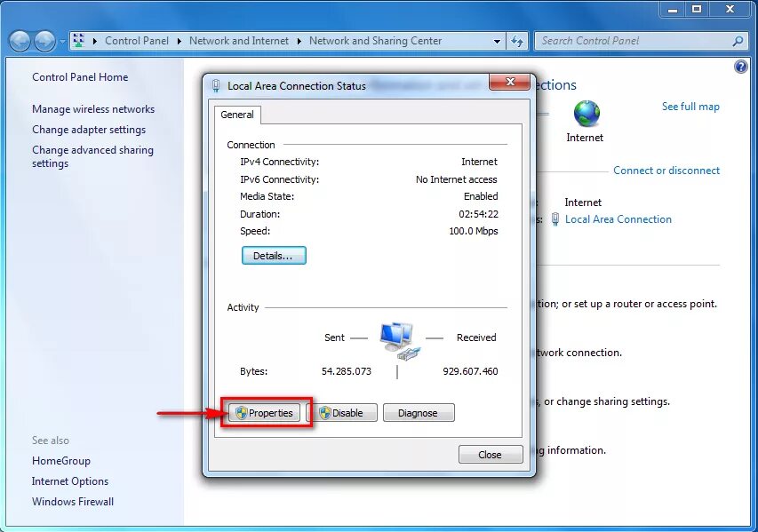
Task: Click See full map
Action: (690, 107)
